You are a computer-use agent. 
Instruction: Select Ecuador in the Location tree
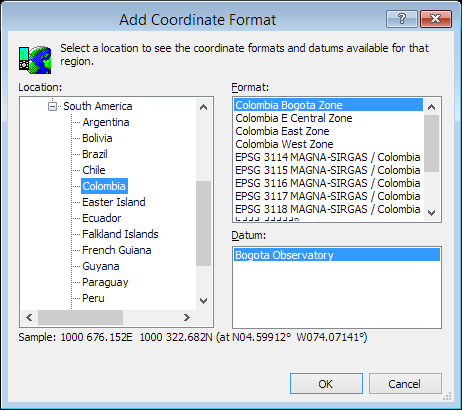point(101,218)
